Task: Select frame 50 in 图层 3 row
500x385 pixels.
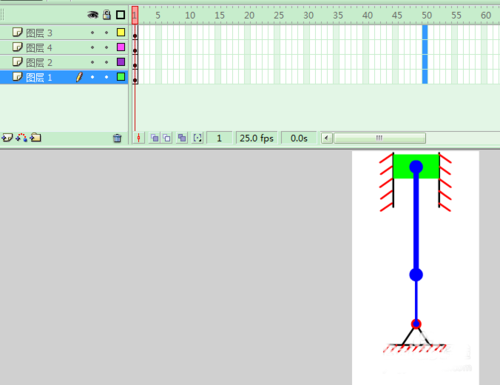Action: pos(425,33)
